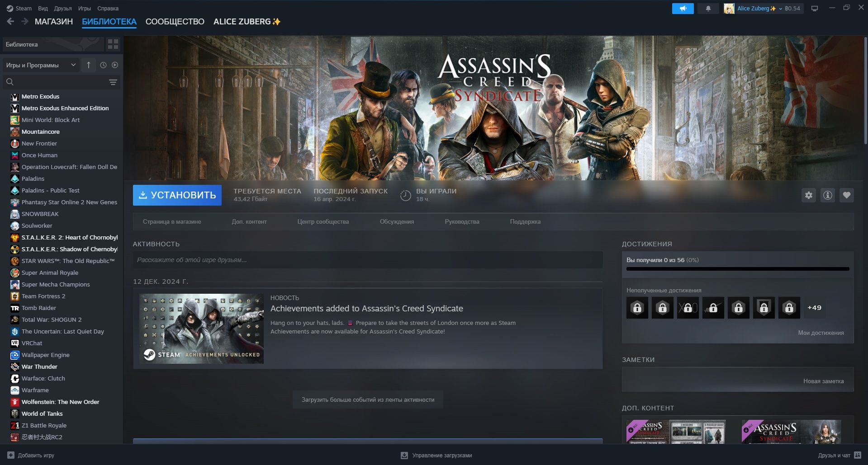Open the Страница в магазине link
This screenshot has width=868, height=465.
pyautogui.click(x=172, y=222)
